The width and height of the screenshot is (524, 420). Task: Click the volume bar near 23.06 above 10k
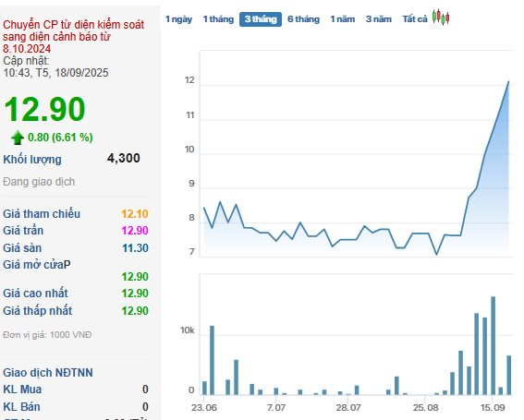click(212, 360)
